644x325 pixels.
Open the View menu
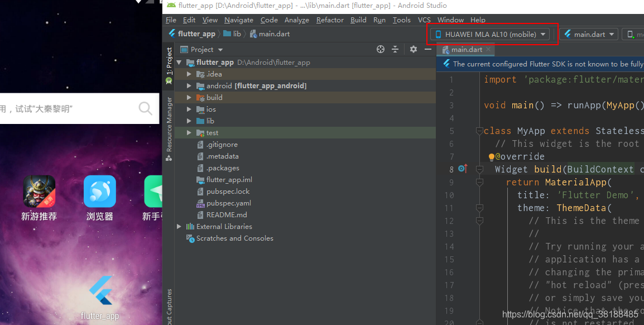tap(210, 20)
